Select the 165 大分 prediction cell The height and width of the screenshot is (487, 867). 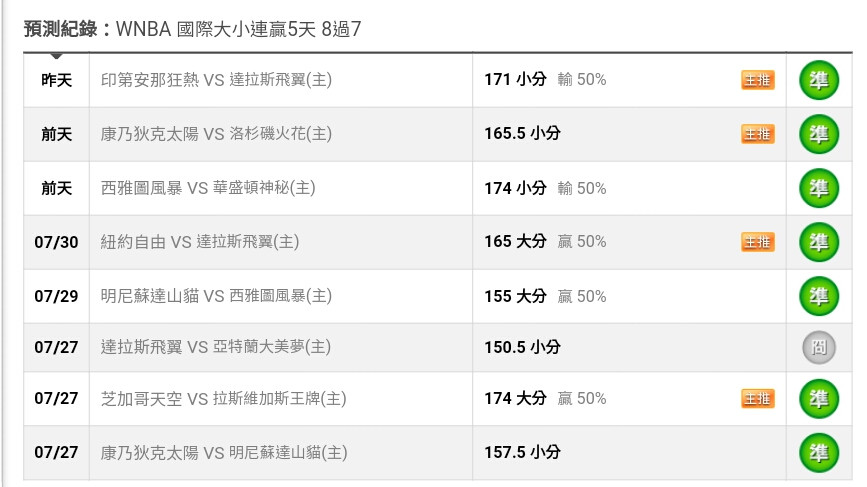point(629,242)
